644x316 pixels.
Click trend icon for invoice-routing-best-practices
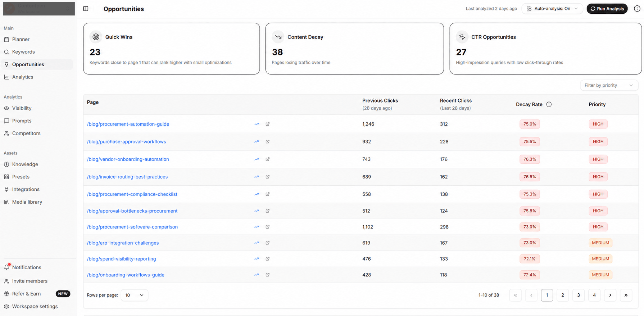click(x=257, y=177)
